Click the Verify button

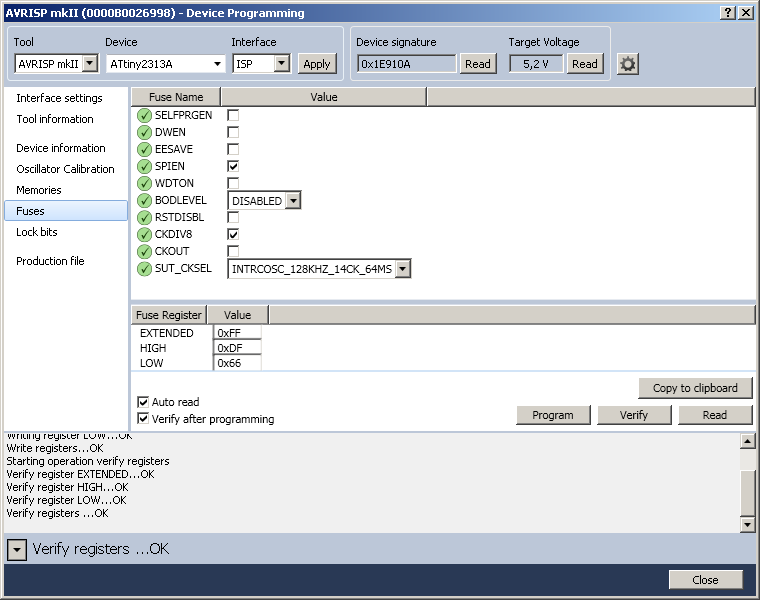[x=634, y=415]
